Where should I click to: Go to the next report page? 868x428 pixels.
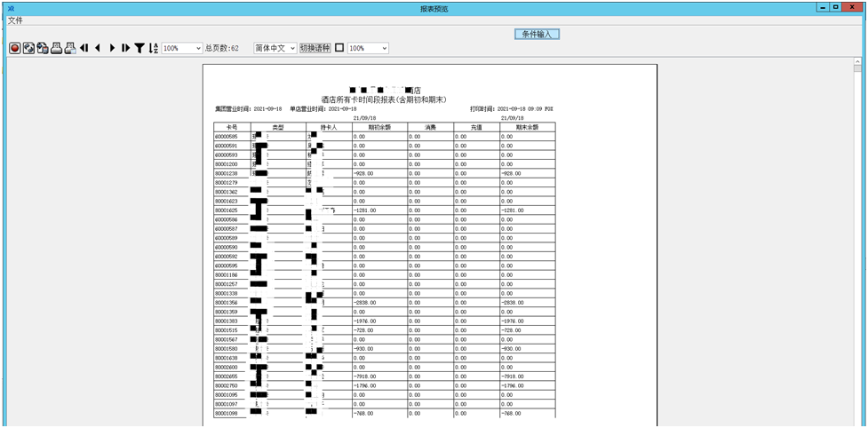click(x=112, y=48)
